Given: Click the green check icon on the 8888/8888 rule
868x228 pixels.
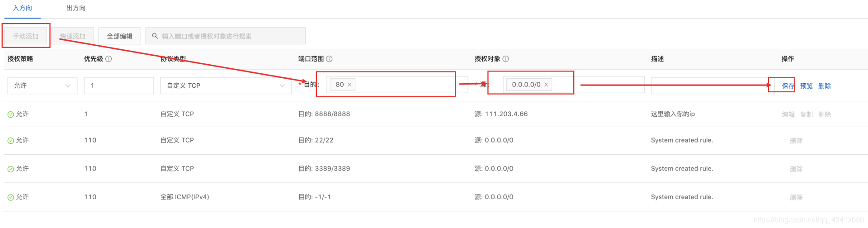Looking at the screenshot, I should point(10,114).
